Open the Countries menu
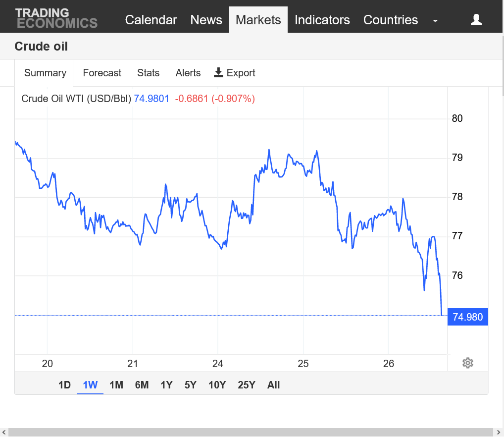Viewport: 504px width, 437px height. coord(390,20)
